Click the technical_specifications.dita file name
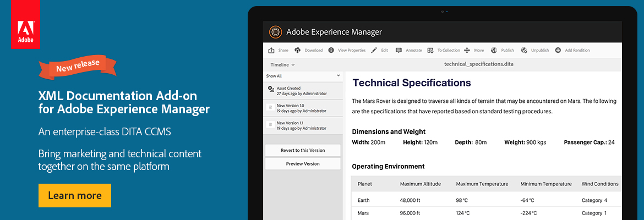This screenshot has height=220, width=644. 479,64
